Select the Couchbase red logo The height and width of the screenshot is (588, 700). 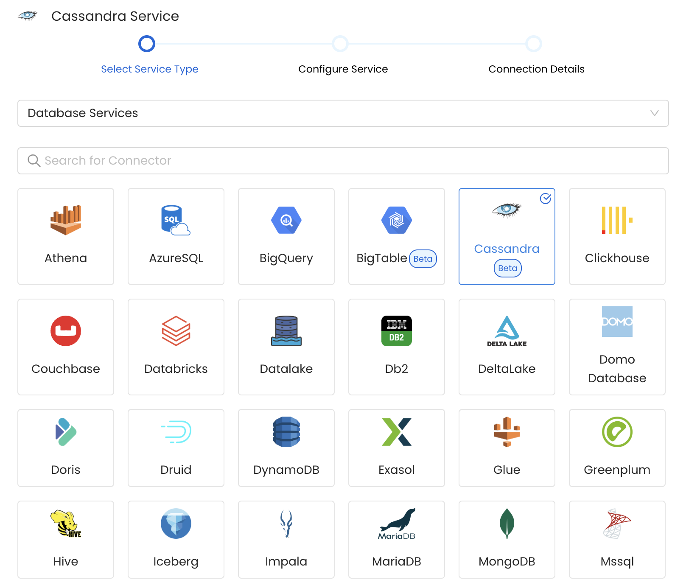pyautogui.click(x=66, y=331)
